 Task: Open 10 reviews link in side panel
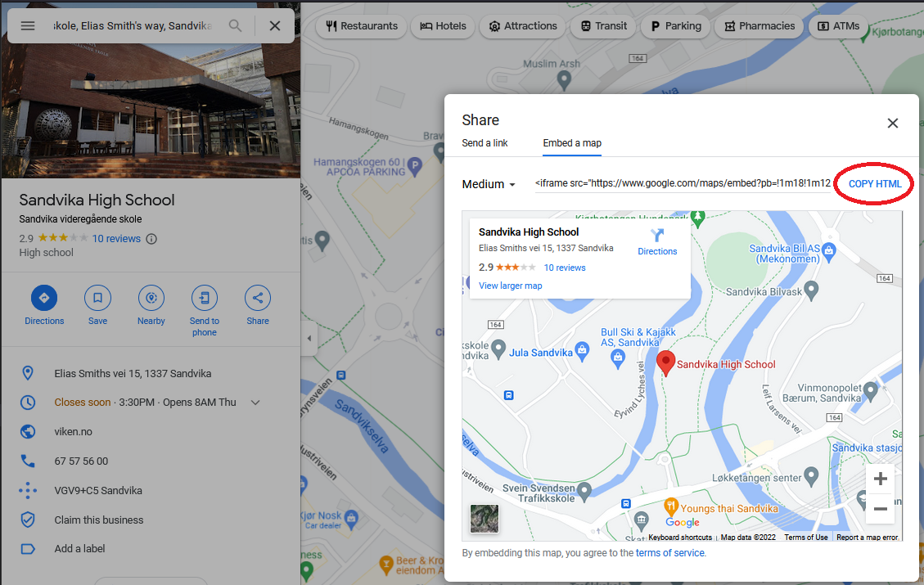pyautogui.click(x=116, y=239)
